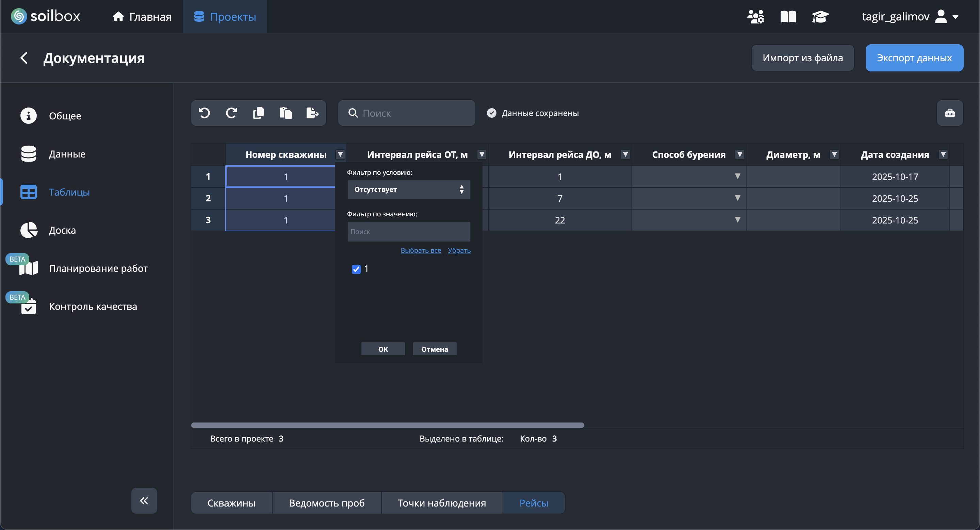This screenshot has width=980, height=530.
Task: Expand Способ бурения cell dropdown in row 2
Action: [x=737, y=198]
